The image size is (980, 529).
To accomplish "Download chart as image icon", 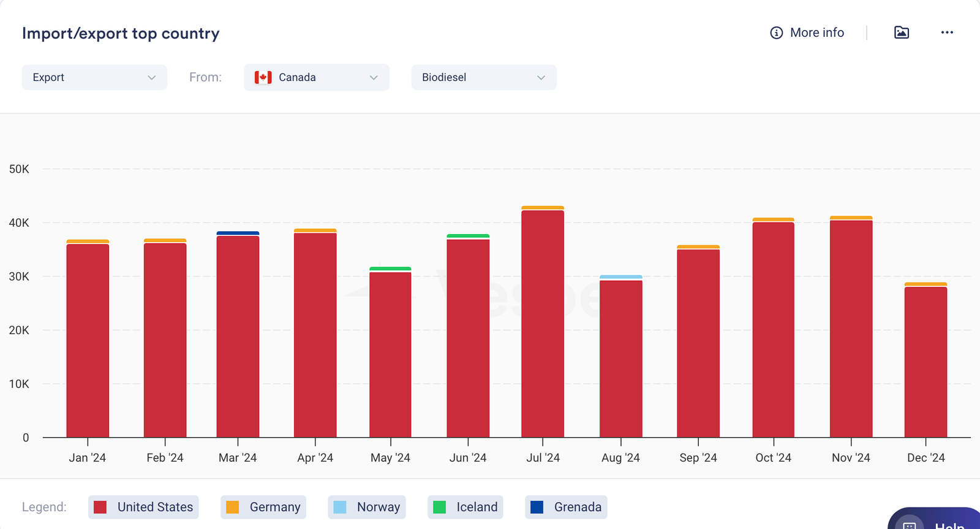I will pos(901,32).
